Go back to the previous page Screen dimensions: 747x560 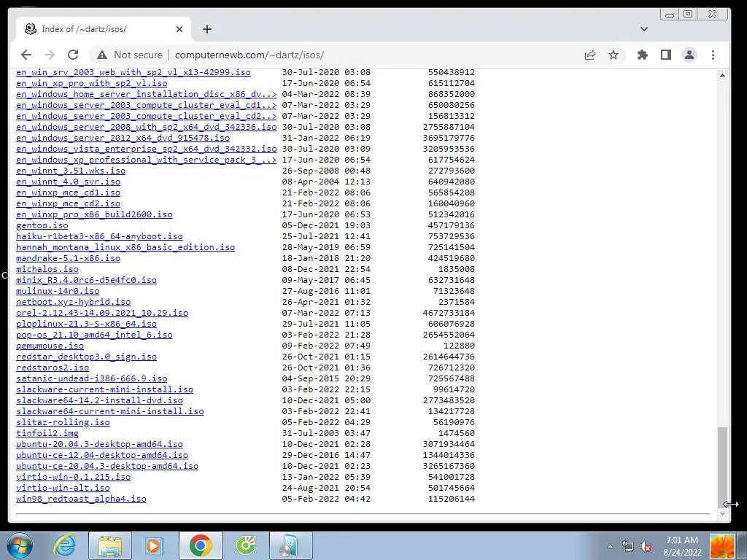[26, 55]
